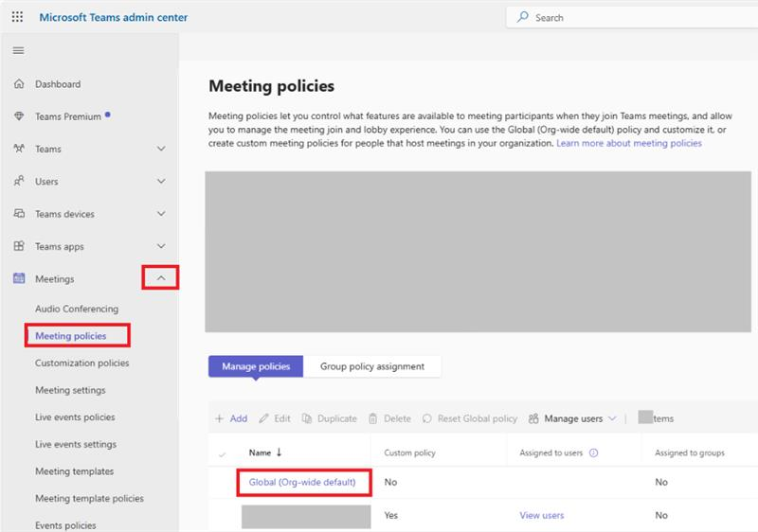Viewport: 758px width, 532px height.
Task: Switch to the Manage policies tab
Action: [256, 366]
